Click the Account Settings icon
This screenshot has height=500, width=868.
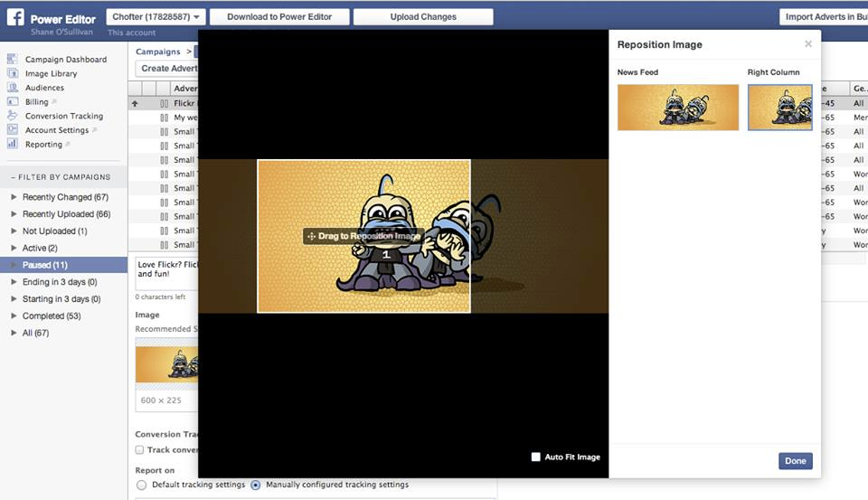[x=12, y=129]
